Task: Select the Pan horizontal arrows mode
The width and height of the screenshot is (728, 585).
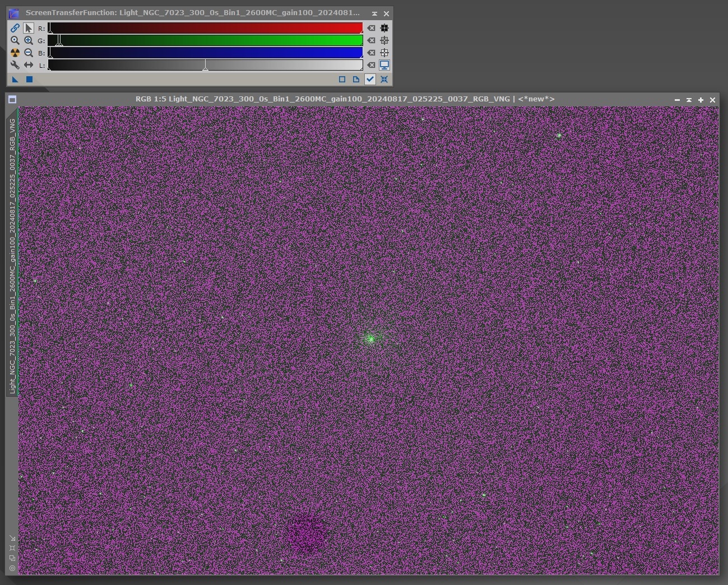Action: (29, 65)
